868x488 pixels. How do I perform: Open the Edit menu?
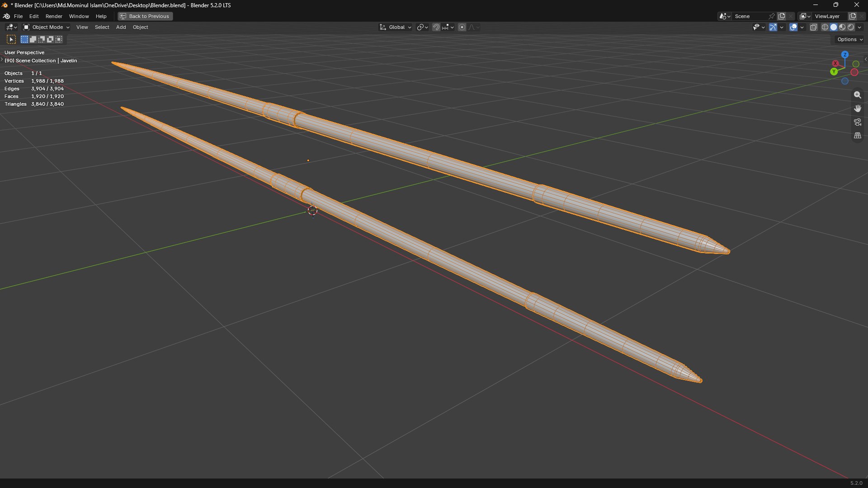click(x=34, y=16)
